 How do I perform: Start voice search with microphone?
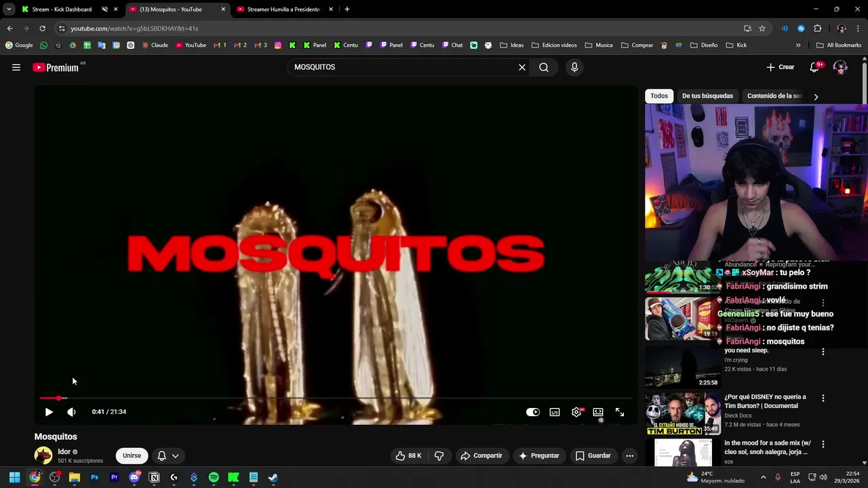(x=574, y=67)
